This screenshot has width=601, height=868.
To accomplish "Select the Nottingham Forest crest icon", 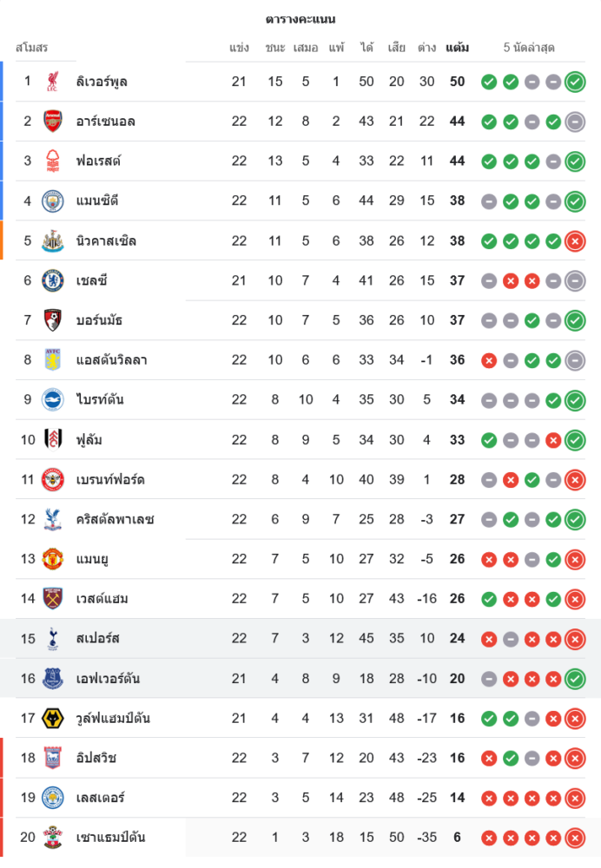I will [53, 161].
